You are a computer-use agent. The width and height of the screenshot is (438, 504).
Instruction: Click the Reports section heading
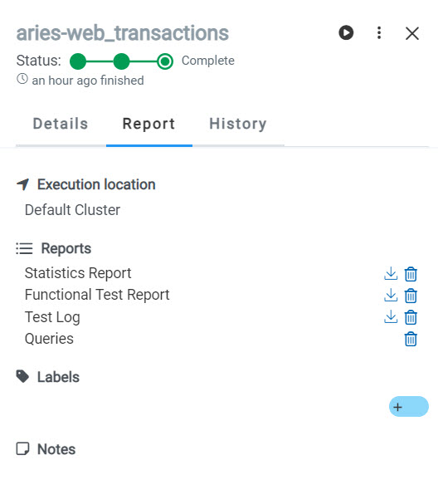pyautogui.click(x=66, y=248)
